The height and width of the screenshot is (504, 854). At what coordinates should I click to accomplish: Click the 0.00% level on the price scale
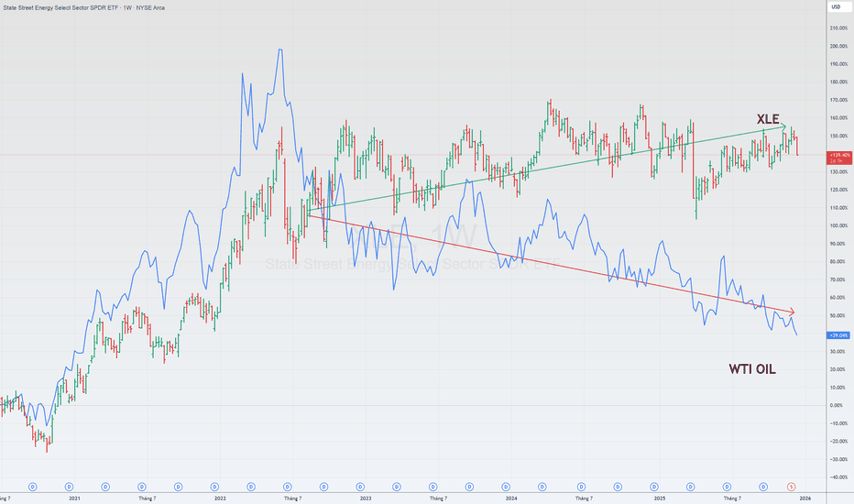tap(835, 405)
